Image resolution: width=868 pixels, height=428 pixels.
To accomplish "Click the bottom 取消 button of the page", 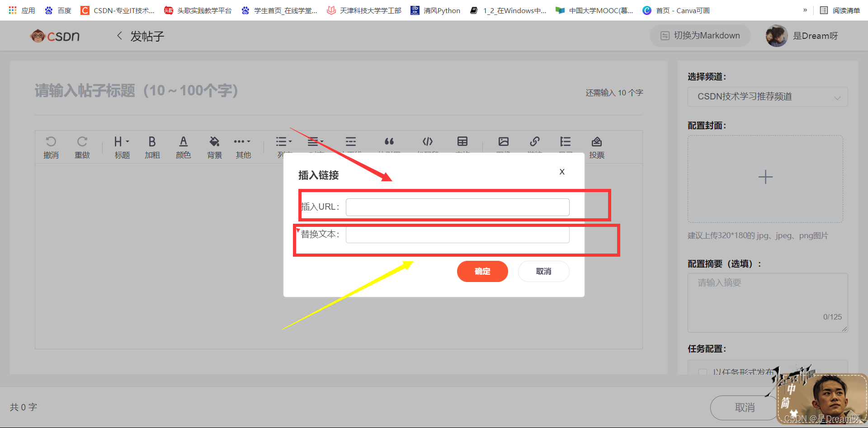I will (745, 408).
